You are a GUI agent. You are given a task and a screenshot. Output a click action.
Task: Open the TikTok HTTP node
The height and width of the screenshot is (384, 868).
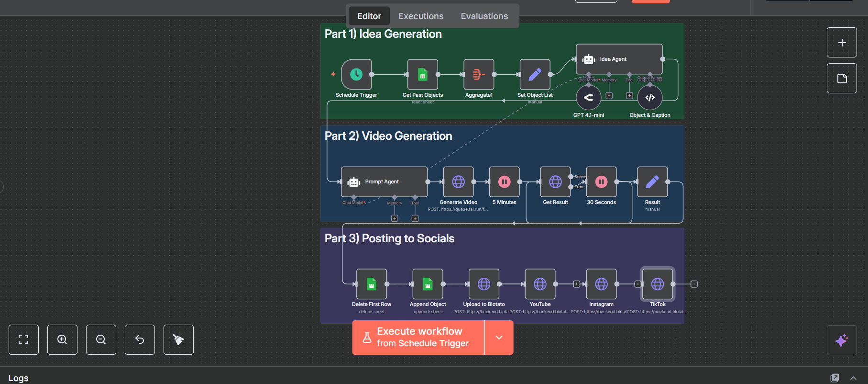coord(658,284)
